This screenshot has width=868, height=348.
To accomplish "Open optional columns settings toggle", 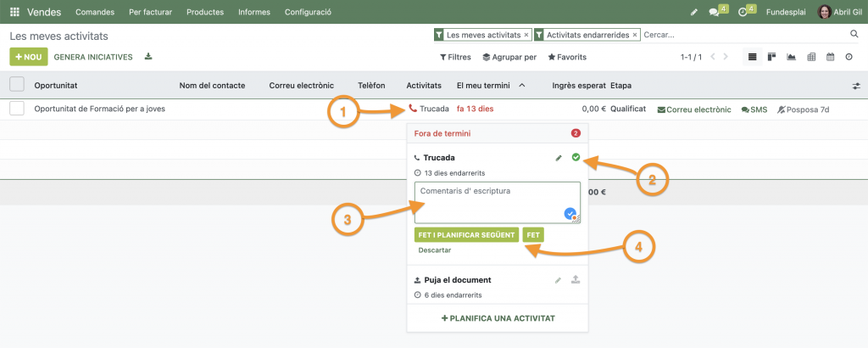I will pos(855,86).
